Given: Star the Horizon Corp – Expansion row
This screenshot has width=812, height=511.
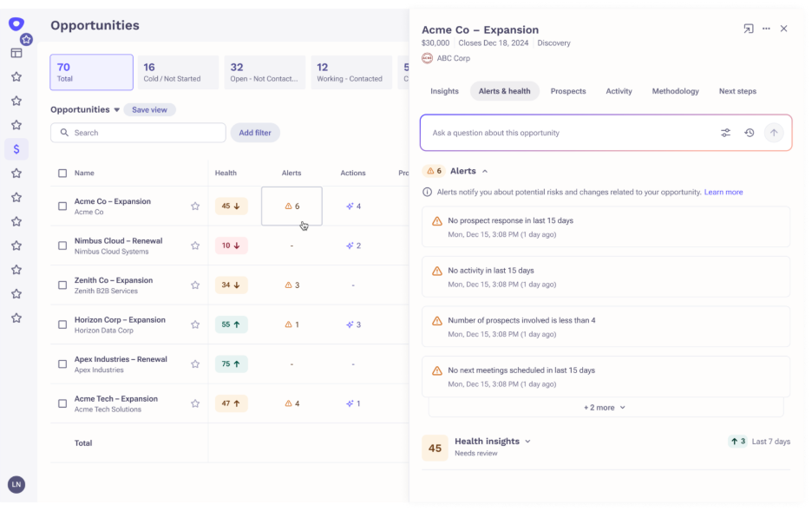Looking at the screenshot, I should 195,324.
